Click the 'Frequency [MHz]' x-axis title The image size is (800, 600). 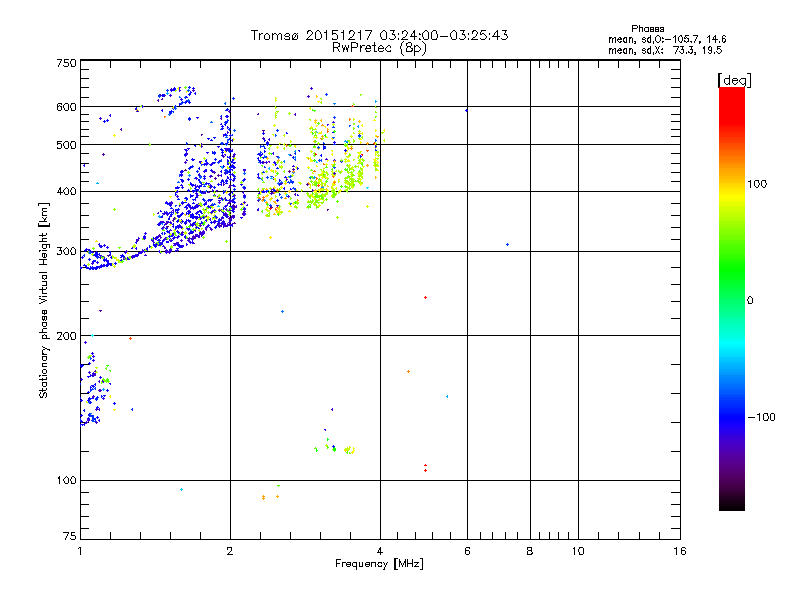point(379,564)
